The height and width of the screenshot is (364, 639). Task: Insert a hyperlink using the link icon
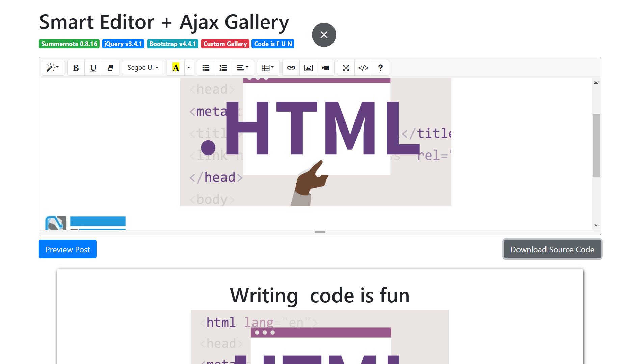coord(291,67)
